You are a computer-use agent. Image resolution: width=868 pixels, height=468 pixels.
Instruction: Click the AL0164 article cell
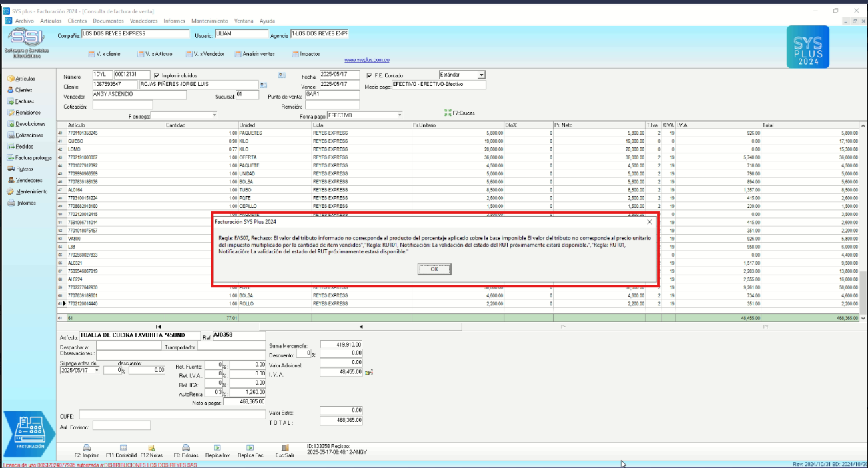(x=115, y=189)
